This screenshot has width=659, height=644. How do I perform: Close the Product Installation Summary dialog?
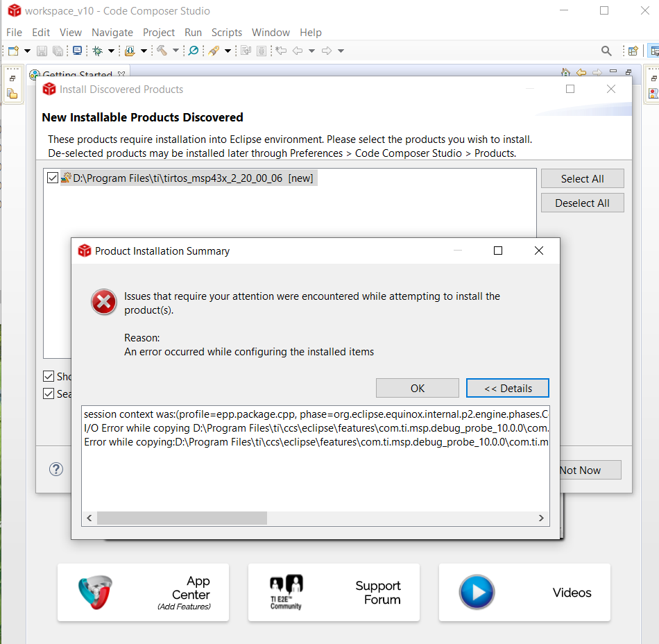[539, 251]
